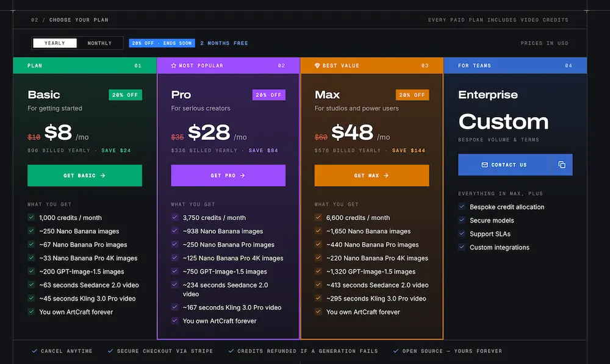Click checkmark beside ~45 seconds Kling 3.0 Pro video
Viewport: 610px width, 364px height.
coord(31,298)
